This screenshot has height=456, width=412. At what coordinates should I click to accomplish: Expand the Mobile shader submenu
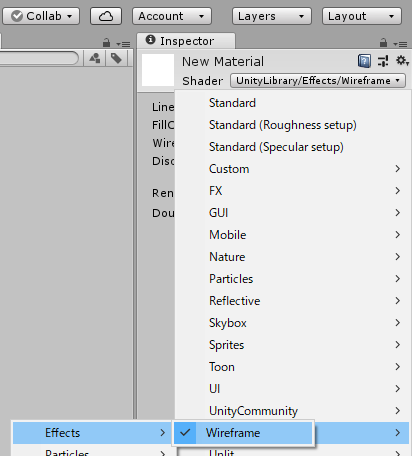(x=292, y=235)
